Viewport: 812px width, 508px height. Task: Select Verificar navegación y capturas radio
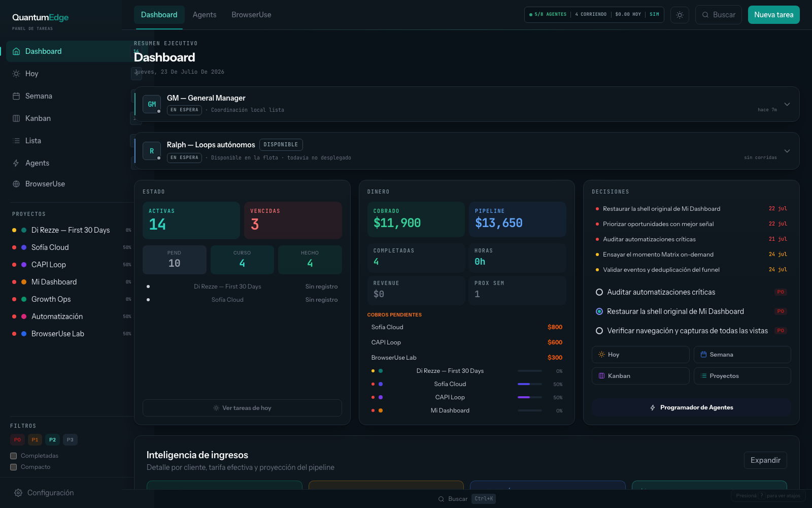click(x=599, y=331)
